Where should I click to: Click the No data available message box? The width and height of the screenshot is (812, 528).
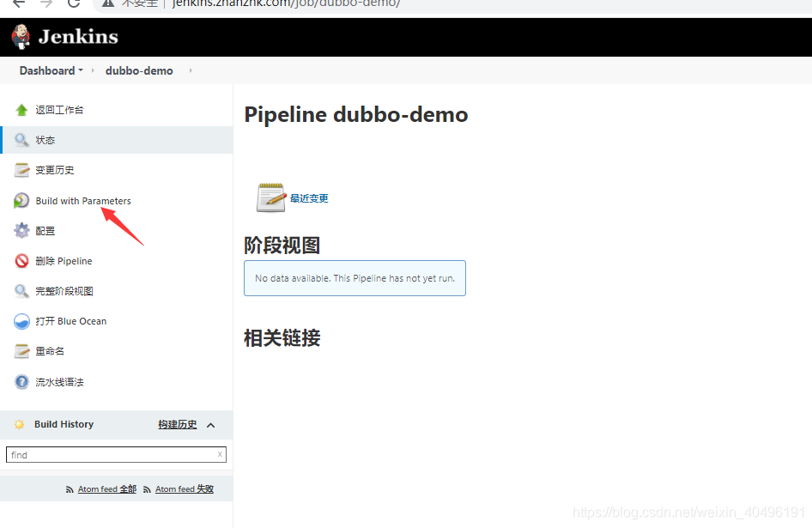(x=354, y=278)
